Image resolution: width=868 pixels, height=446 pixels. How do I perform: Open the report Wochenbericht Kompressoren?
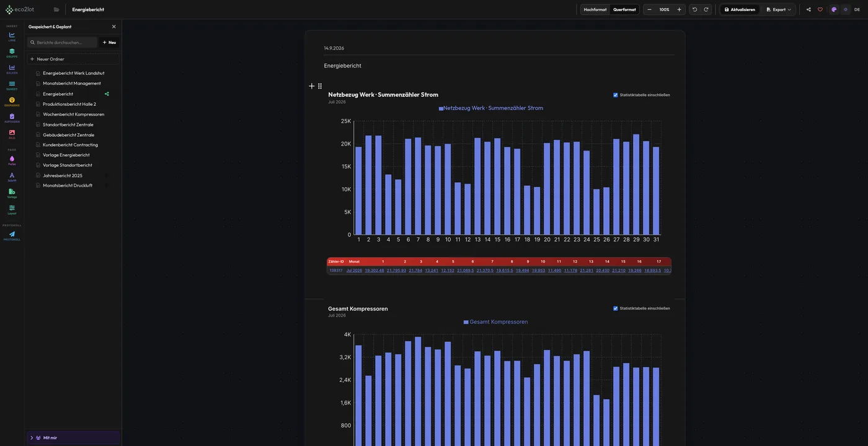coord(73,114)
